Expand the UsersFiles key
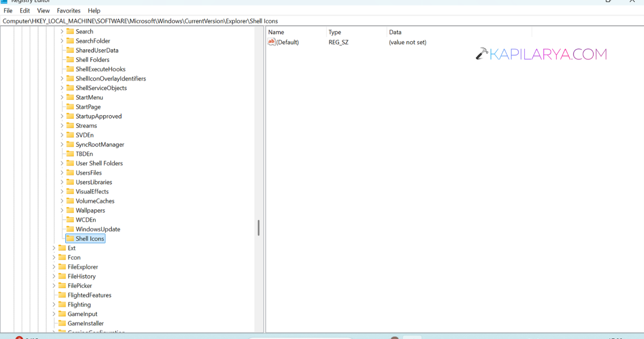The image size is (644, 339). point(62,173)
